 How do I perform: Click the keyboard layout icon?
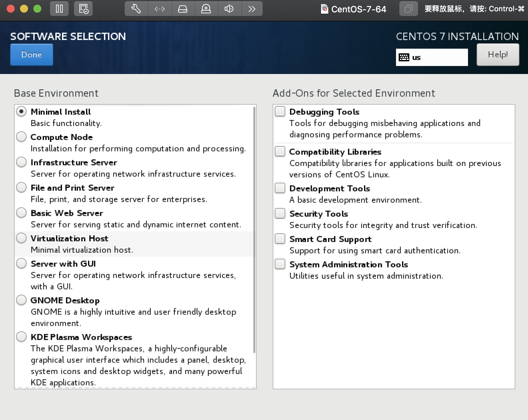click(x=404, y=57)
